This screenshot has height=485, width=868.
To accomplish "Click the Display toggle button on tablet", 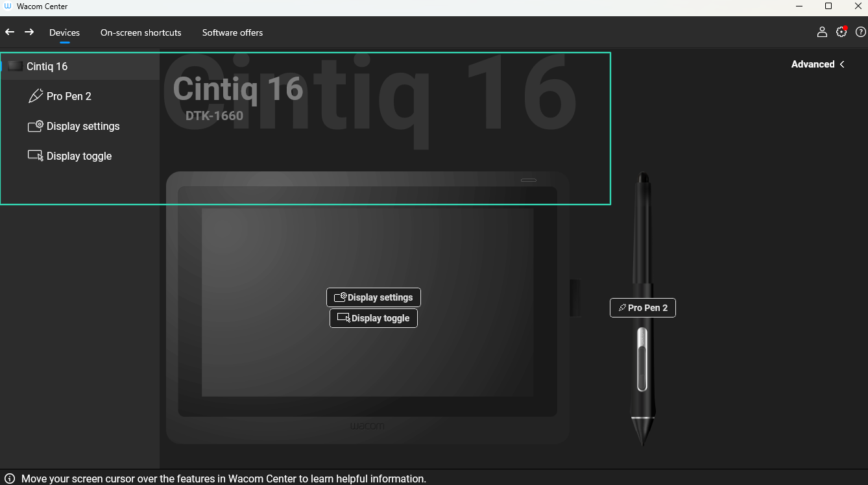I will coord(374,318).
